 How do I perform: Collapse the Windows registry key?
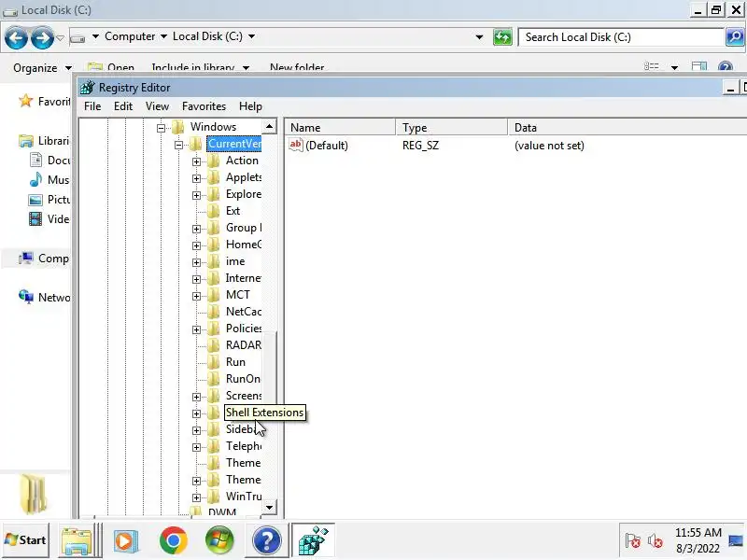click(x=161, y=128)
